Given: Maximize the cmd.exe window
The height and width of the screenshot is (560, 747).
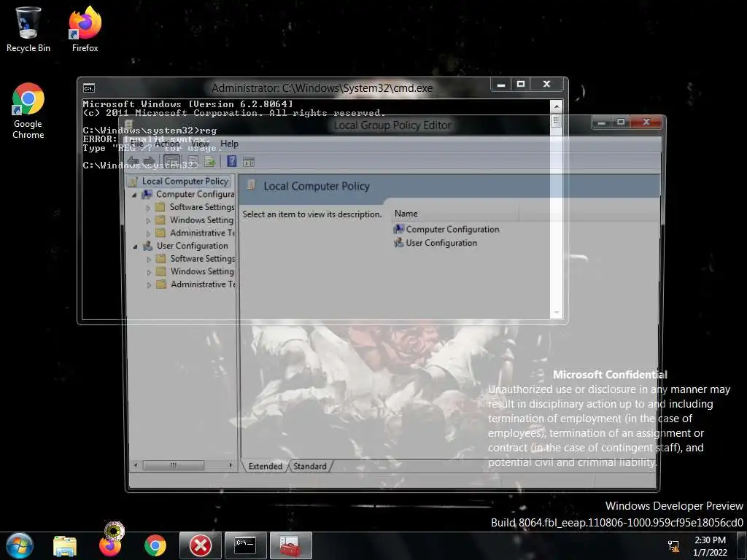Looking at the screenshot, I should coord(521,85).
